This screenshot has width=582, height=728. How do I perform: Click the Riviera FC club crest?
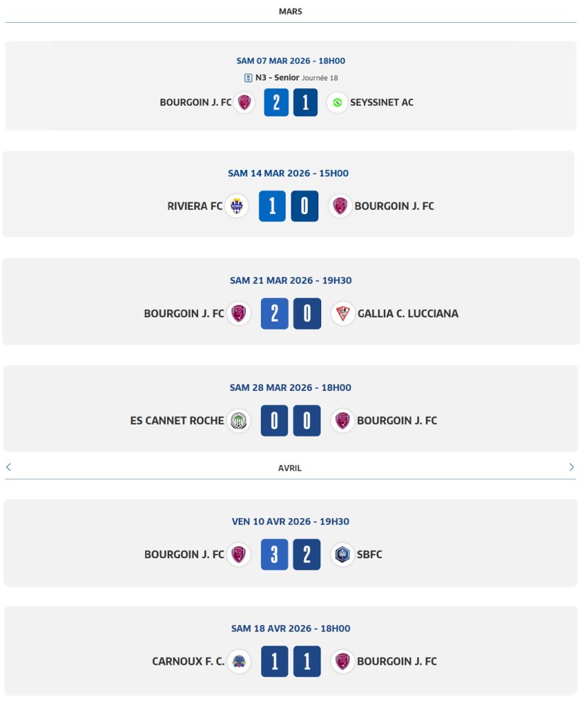click(x=237, y=206)
